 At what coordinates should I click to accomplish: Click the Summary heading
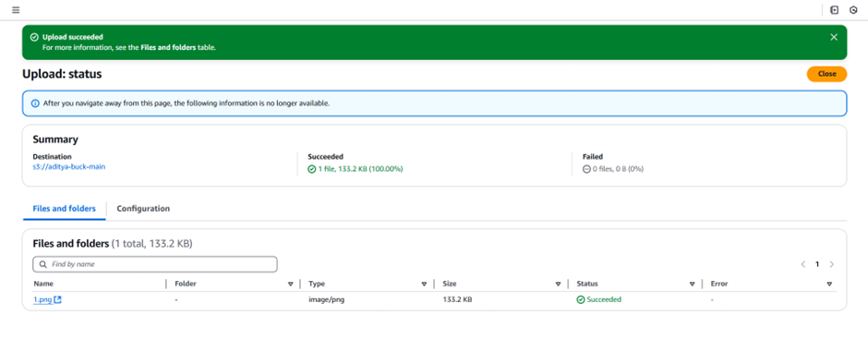pyautogui.click(x=55, y=140)
